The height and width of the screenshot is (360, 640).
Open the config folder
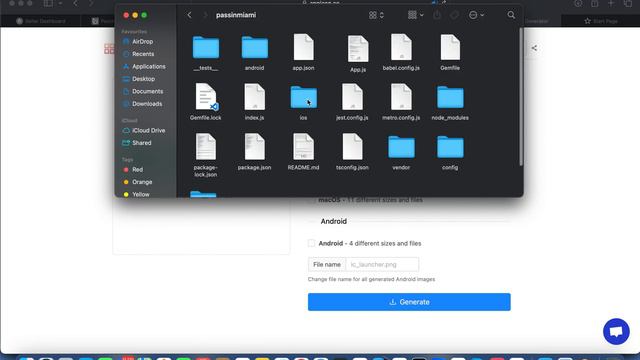click(x=450, y=147)
